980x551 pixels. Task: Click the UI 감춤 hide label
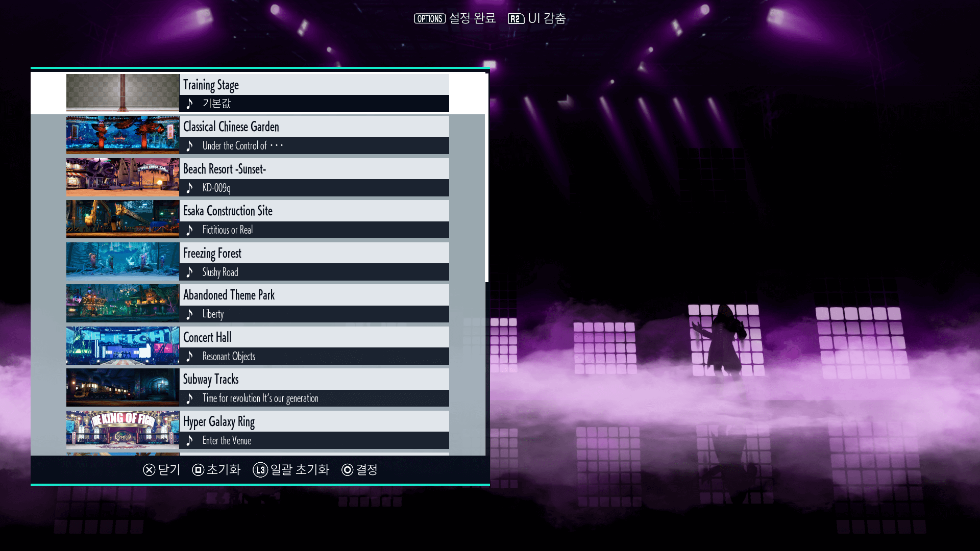point(547,18)
